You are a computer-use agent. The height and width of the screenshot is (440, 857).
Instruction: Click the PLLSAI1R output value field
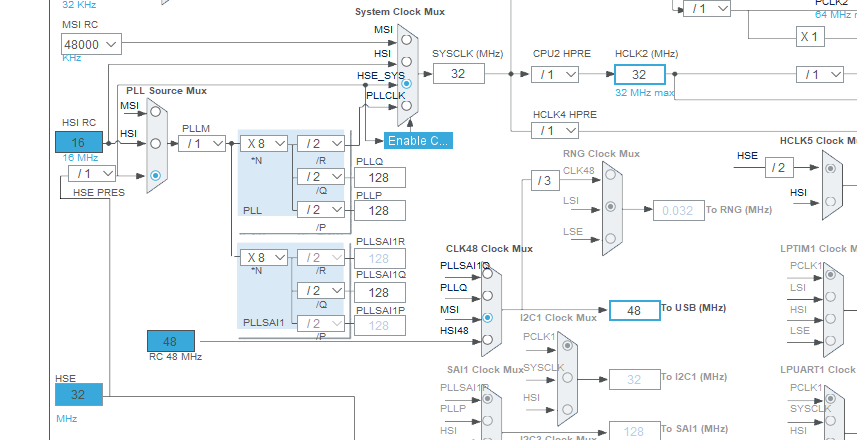point(380,259)
